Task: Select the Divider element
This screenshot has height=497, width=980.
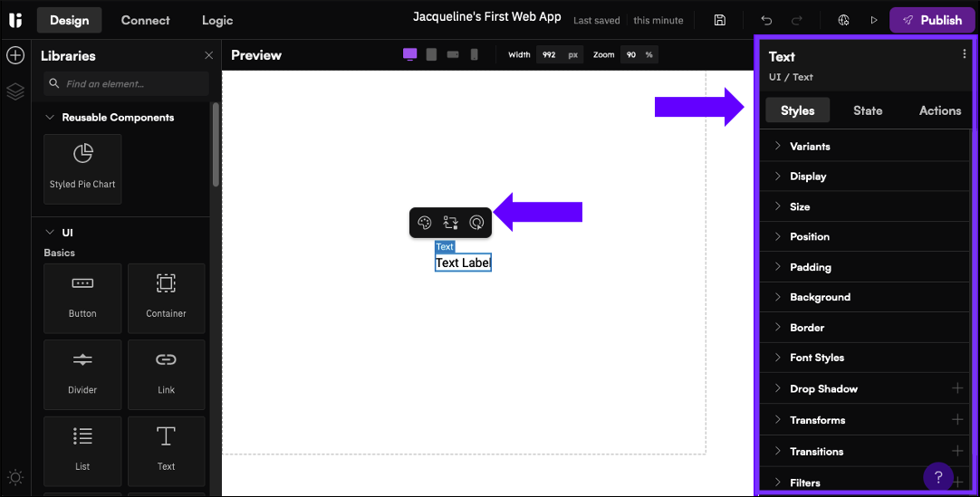Action: pos(82,375)
